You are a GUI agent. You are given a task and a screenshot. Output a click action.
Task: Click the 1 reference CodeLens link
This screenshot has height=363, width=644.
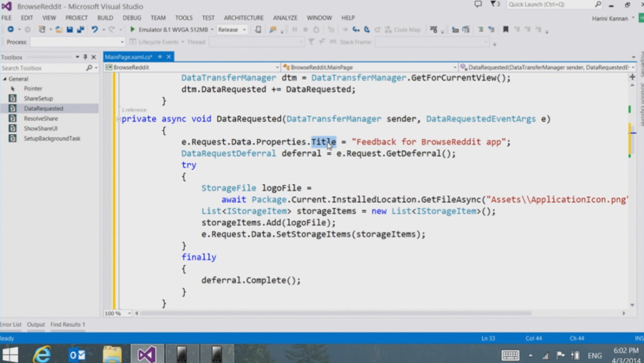(x=134, y=110)
